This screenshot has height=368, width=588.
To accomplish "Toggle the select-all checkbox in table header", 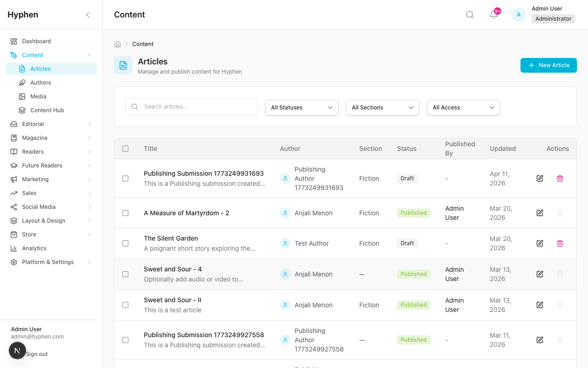I will pyautogui.click(x=125, y=149).
